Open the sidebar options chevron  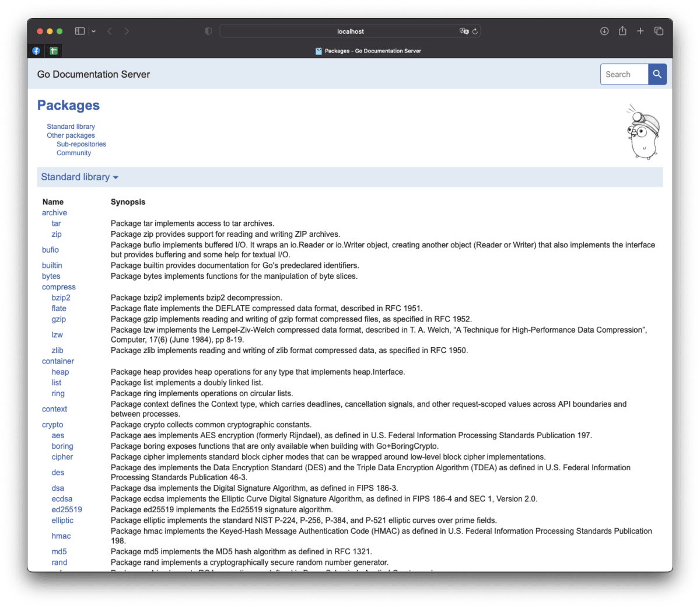click(x=93, y=32)
